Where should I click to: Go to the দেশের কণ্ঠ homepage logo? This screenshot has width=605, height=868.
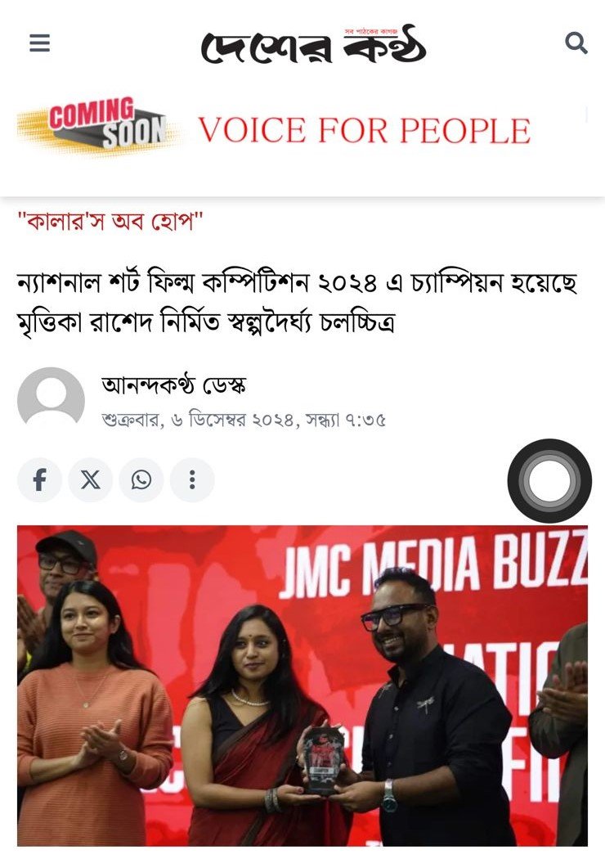pyautogui.click(x=314, y=44)
